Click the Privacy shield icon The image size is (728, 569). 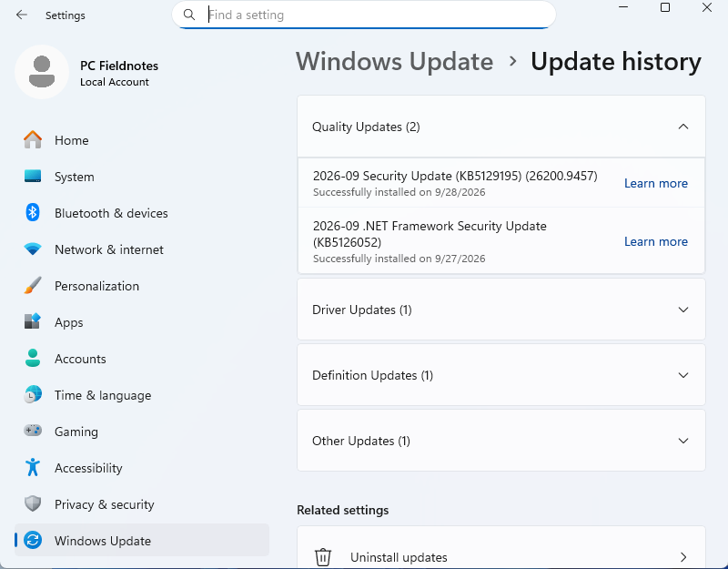point(33,503)
